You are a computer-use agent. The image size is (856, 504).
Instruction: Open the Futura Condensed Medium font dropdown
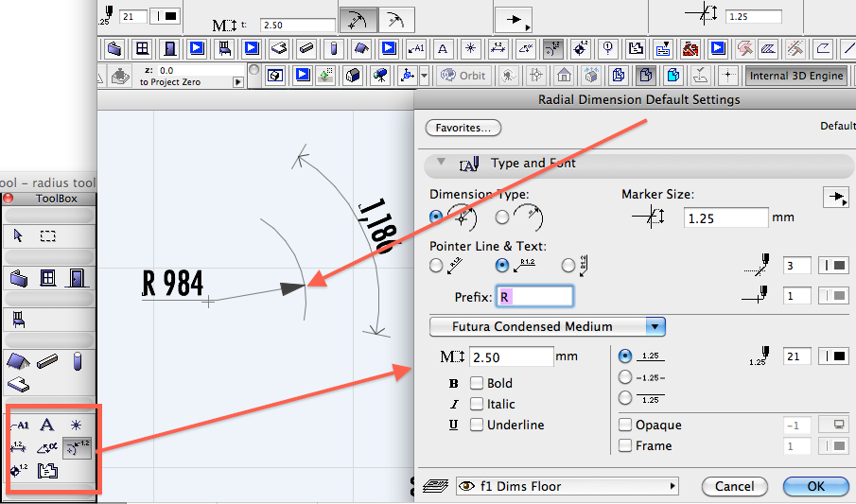pos(547,326)
